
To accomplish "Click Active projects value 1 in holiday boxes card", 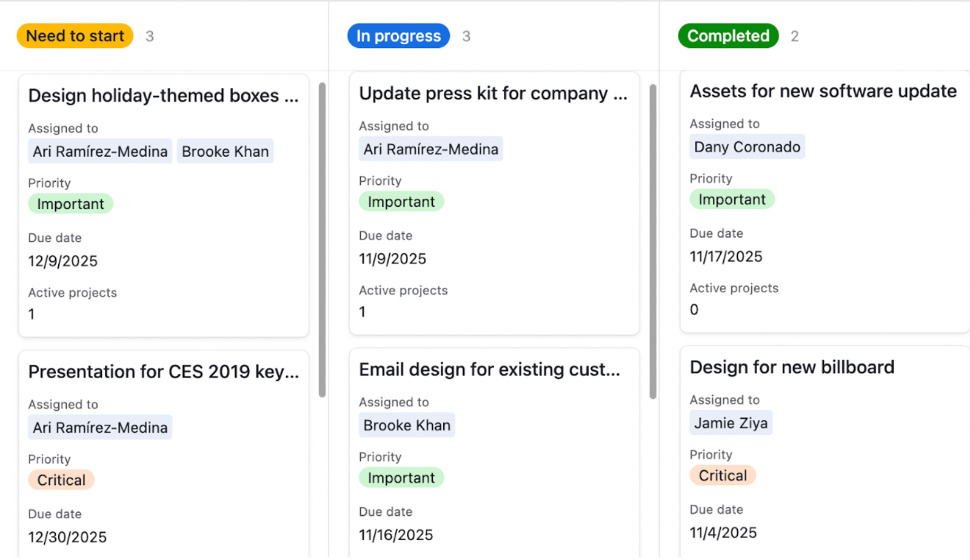I will [x=32, y=314].
